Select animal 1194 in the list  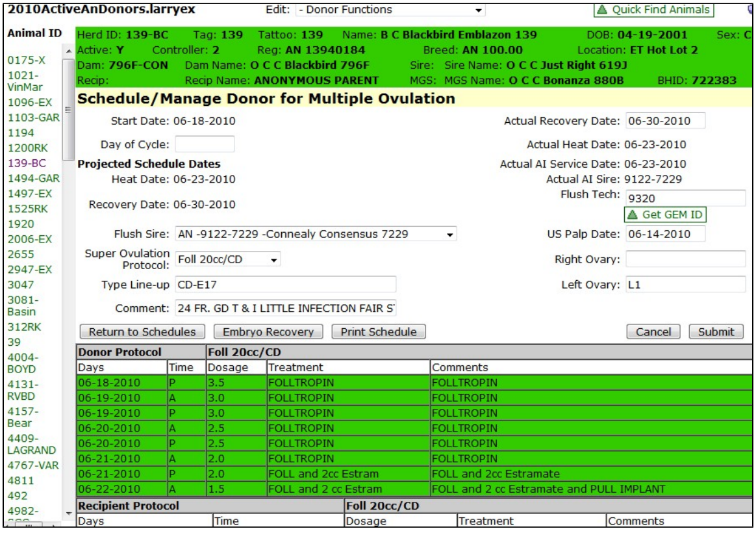21,133
